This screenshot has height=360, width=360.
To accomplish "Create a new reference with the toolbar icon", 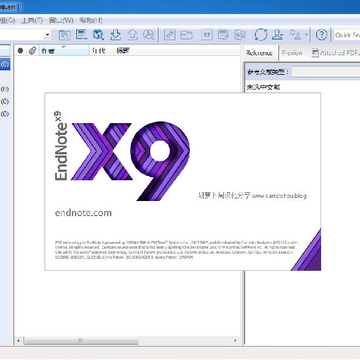I will coord(81,35).
